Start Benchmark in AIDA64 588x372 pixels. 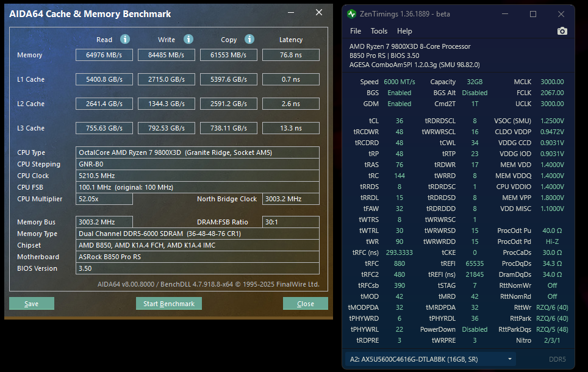(169, 303)
